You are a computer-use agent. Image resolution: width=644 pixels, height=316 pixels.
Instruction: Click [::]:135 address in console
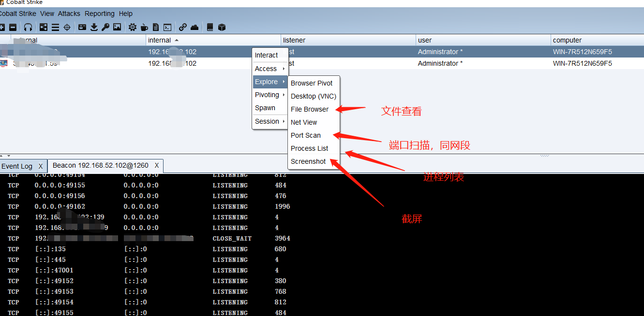50,249
